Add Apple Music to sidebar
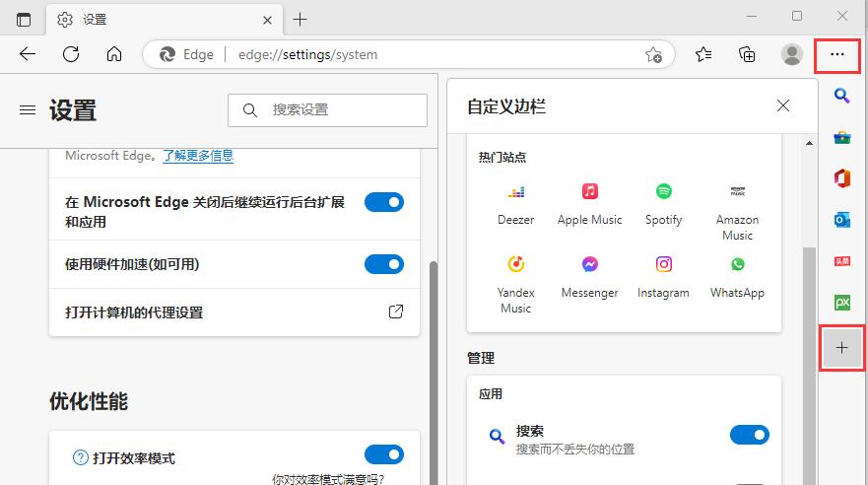This screenshot has height=485, width=868. coord(589,204)
